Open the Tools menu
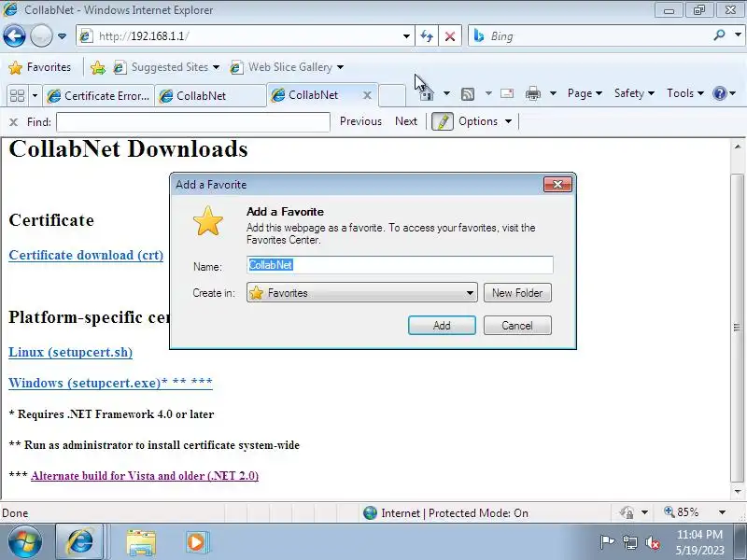747x560 pixels. (x=685, y=93)
